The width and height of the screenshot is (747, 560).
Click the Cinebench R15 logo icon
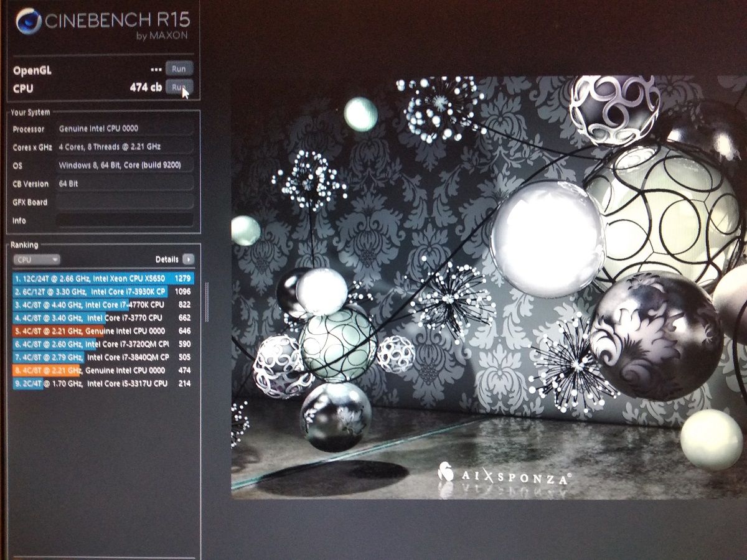(x=28, y=22)
